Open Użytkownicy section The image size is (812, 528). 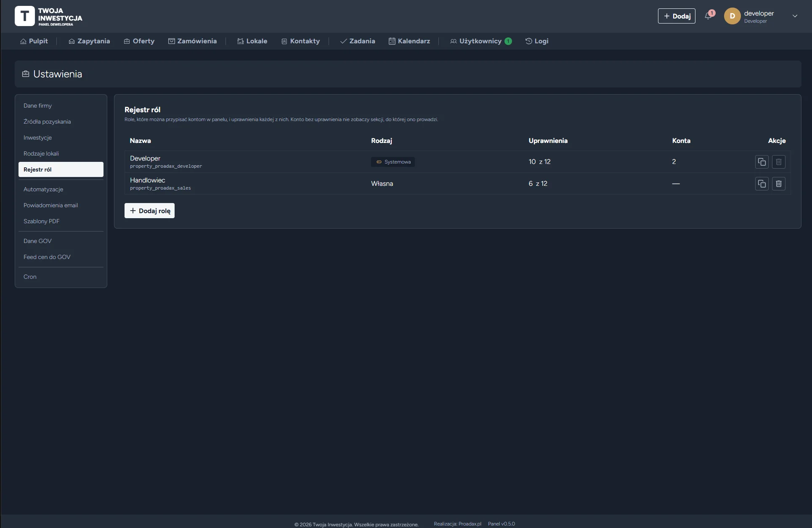click(481, 41)
